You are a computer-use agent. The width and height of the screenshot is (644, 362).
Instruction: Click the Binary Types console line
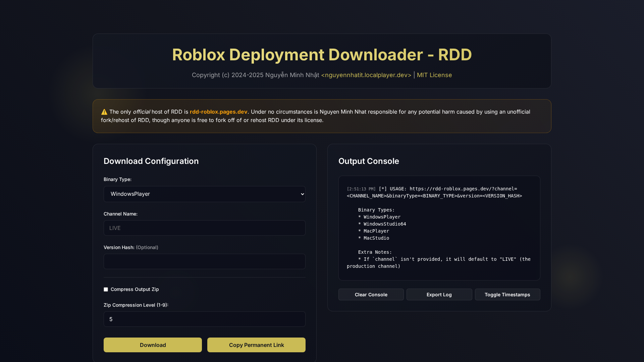(376, 210)
